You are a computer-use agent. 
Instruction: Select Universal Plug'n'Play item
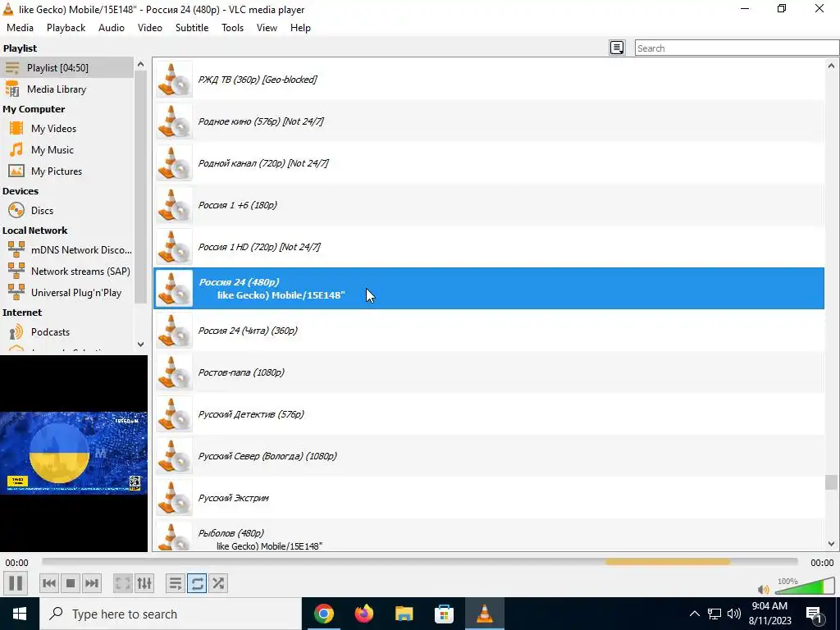(66, 293)
